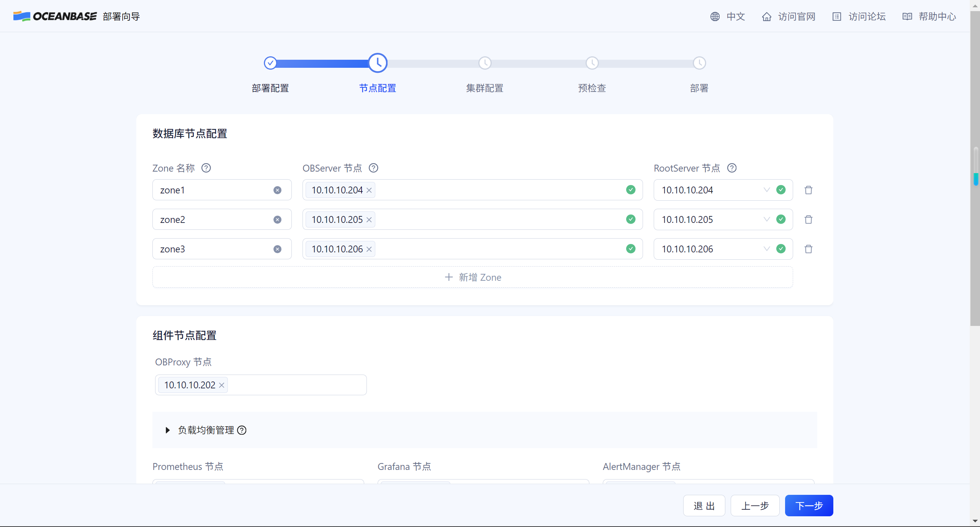The image size is (980, 527).
Task: Click 上一步 button
Action: tap(755, 506)
